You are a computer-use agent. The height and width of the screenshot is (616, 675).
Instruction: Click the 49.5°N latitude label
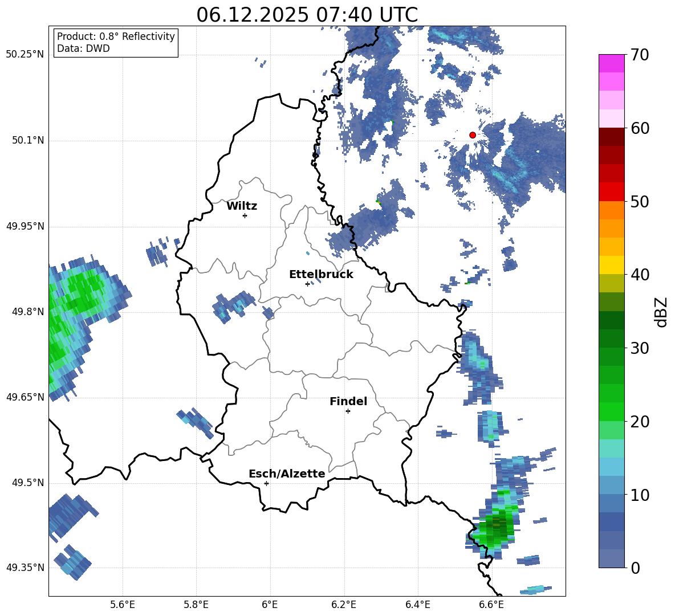click(x=28, y=483)
